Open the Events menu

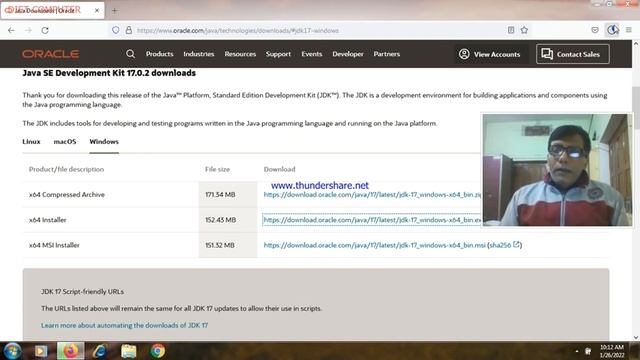[312, 54]
